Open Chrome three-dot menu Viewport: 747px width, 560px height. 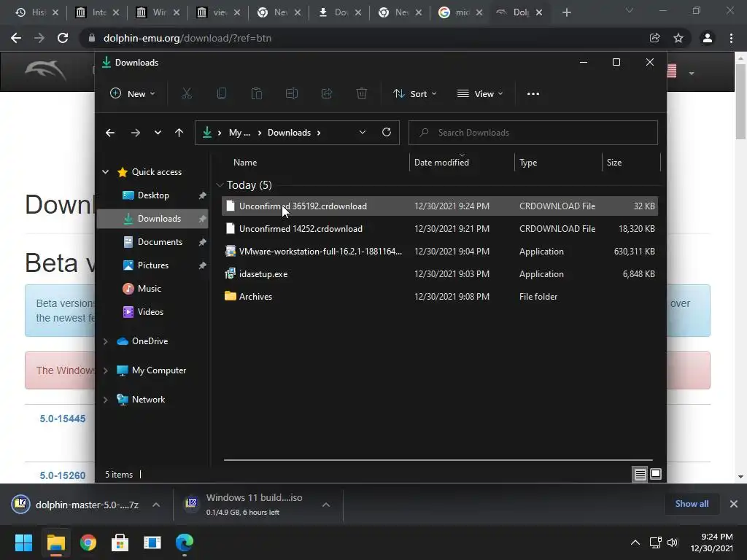click(731, 38)
